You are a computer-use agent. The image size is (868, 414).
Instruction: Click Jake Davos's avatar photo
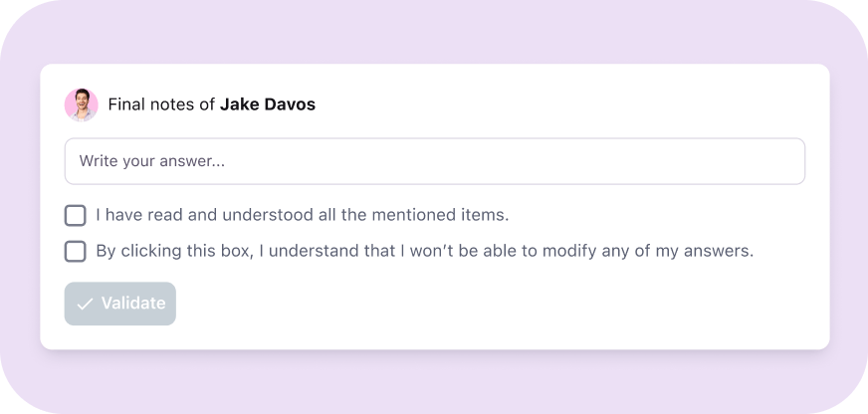(x=82, y=104)
